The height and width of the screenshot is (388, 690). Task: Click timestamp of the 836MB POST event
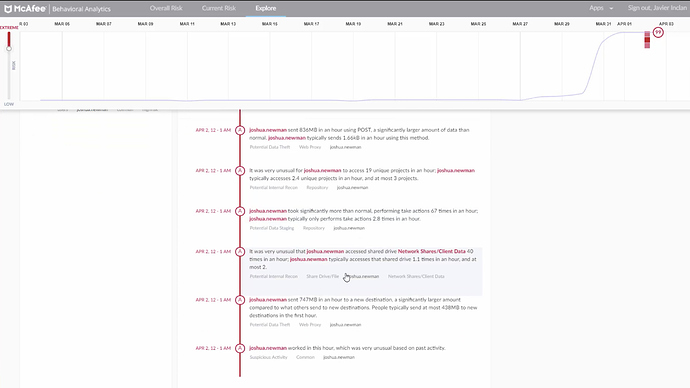coord(213,130)
